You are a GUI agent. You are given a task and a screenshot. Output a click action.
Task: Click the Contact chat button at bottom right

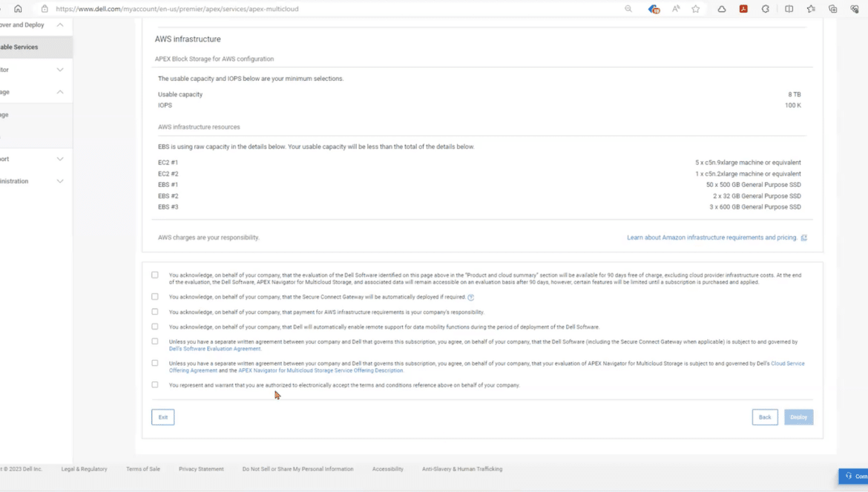[853, 476]
